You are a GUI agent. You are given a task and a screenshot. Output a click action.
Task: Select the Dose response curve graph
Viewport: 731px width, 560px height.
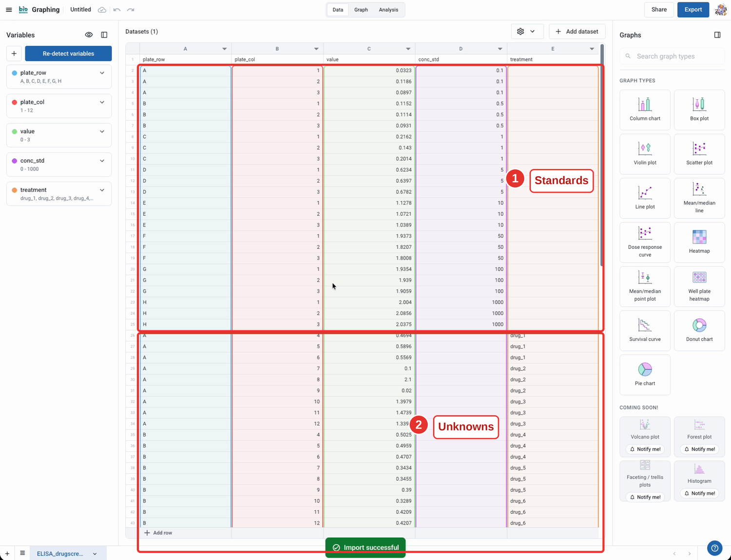point(645,243)
